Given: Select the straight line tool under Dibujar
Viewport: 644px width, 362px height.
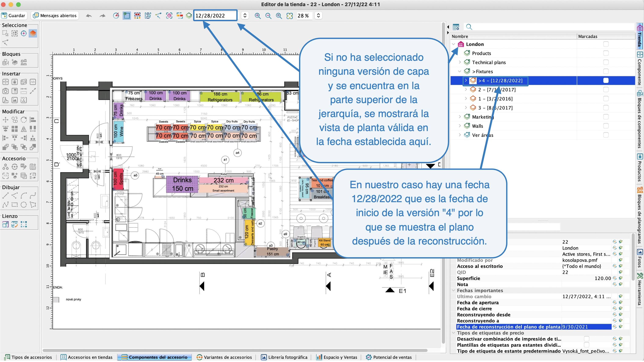Looking at the screenshot, I should [5, 196].
